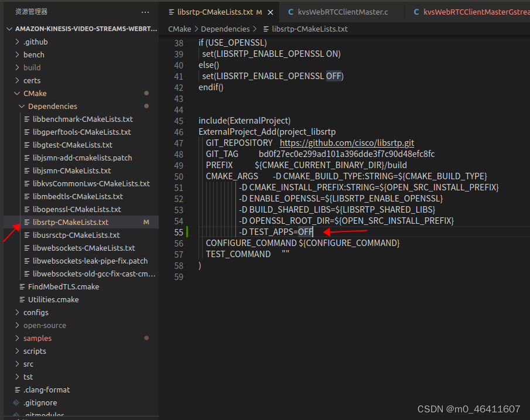Click the CONFIGURE_COMMAND line text
530x420 pixels.
pyautogui.click(x=303, y=243)
